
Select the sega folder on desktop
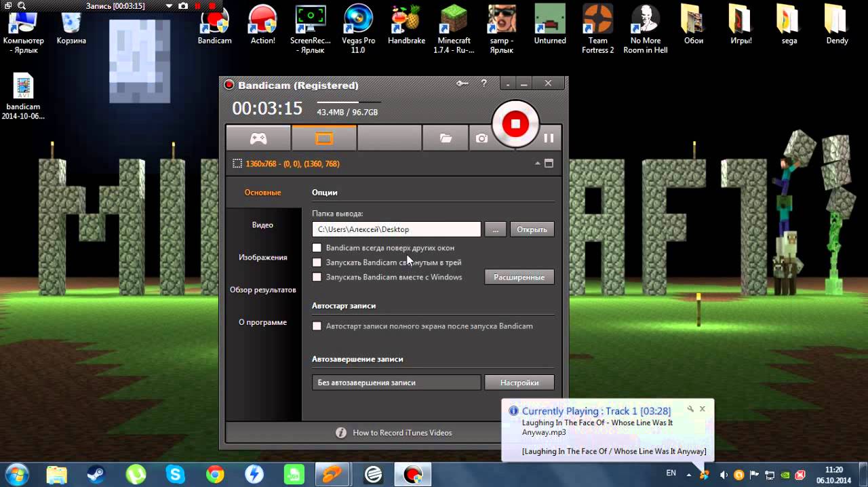(x=789, y=26)
